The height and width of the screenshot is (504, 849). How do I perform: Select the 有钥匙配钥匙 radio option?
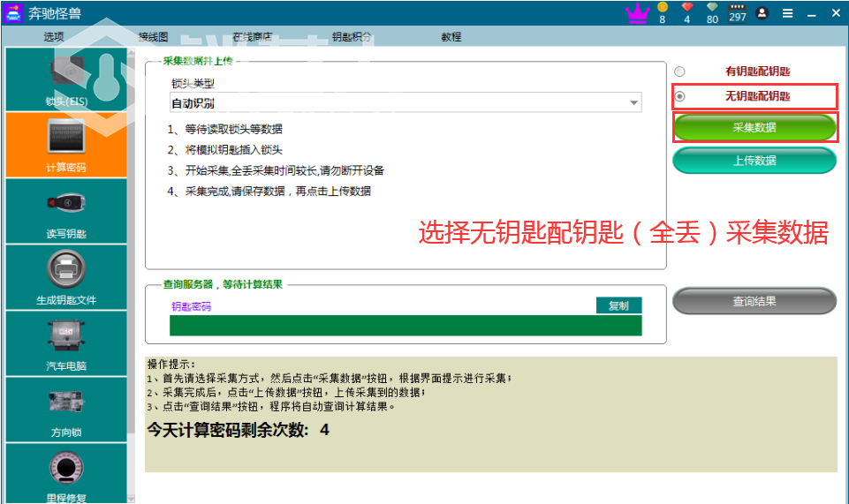[679, 71]
